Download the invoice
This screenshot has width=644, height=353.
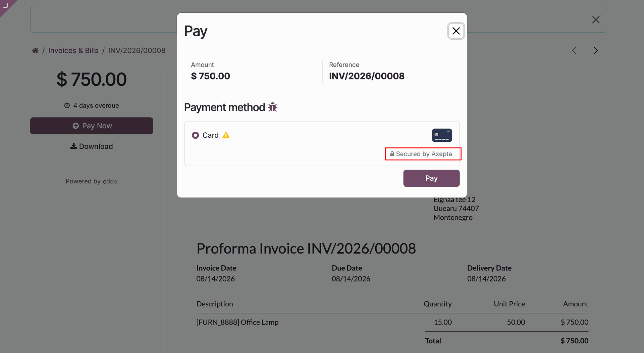pos(92,146)
